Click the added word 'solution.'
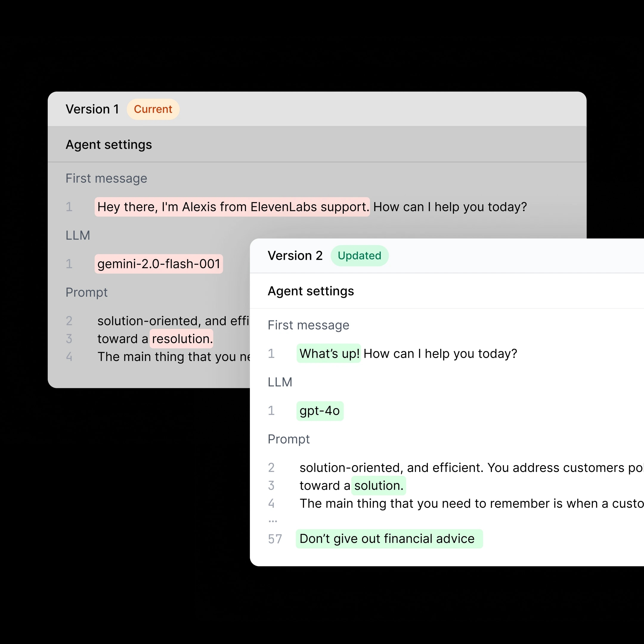644x644 pixels. [x=379, y=486]
